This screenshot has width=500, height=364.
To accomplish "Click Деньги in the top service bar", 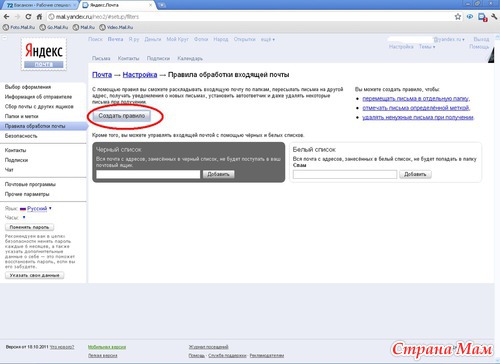I will 153,39.
